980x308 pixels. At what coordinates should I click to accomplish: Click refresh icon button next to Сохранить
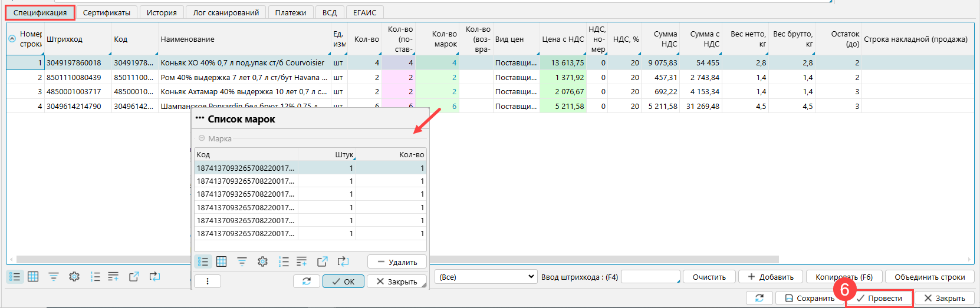759,299
